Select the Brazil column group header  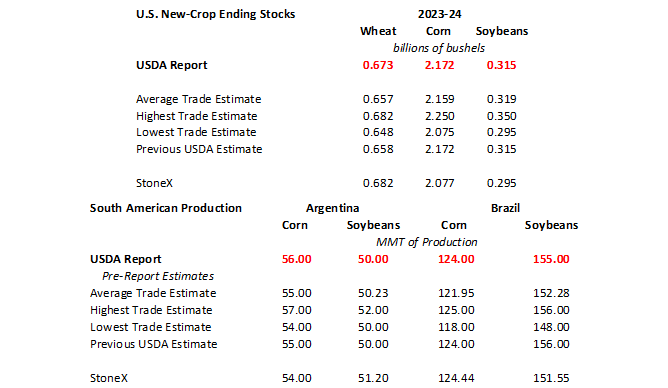point(505,208)
